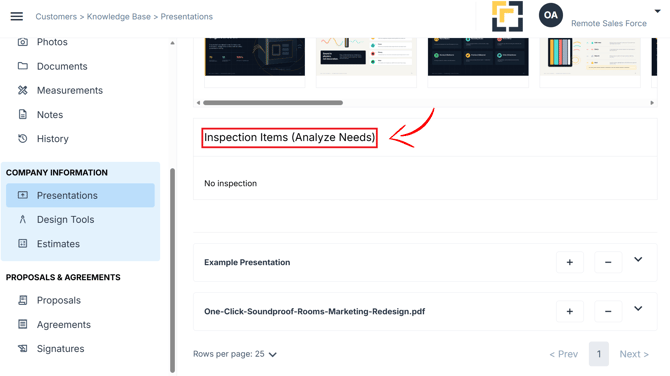Select page 1 in pagination
The image size is (670, 376).
[599, 354]
